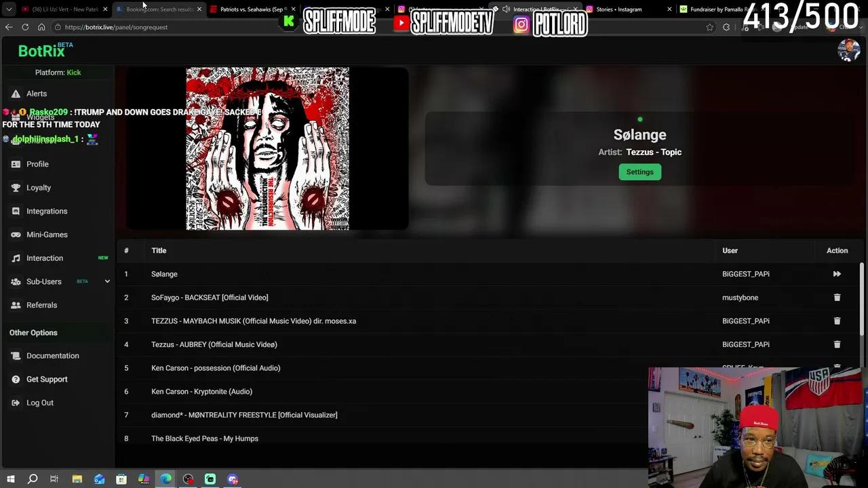Open Microsoft Edge from the taskbar
868x488 pixels.
[166, 479]
